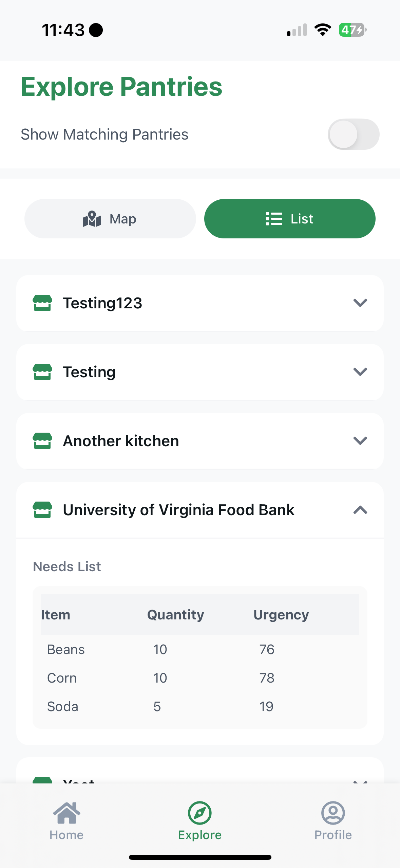This screenshot has height=868, width=400.
Task: Tap the Explore compass icon
Action: [x=200, y=813]
